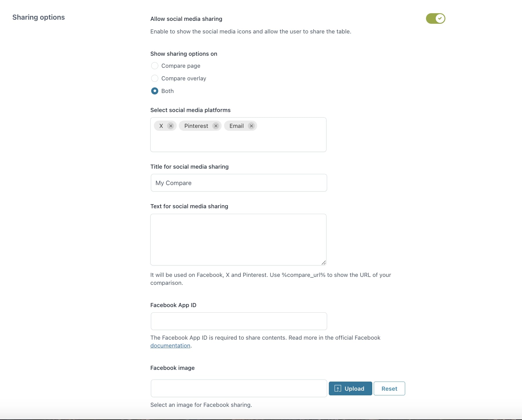Click the Facebook image path field

tap(239, 388)
